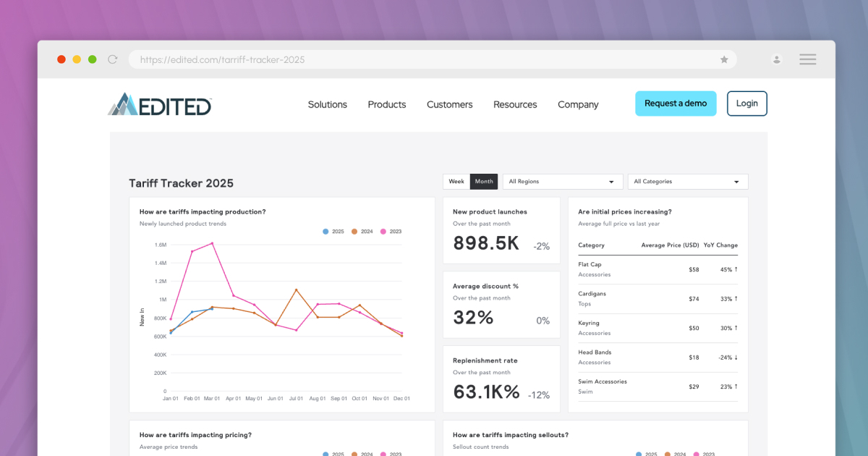Select the Swim Accessories row name
This screenshot has width=868, height=456.
603,381
